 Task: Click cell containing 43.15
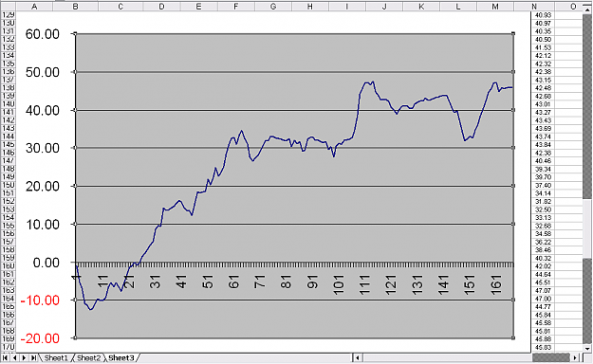(543, 81)
